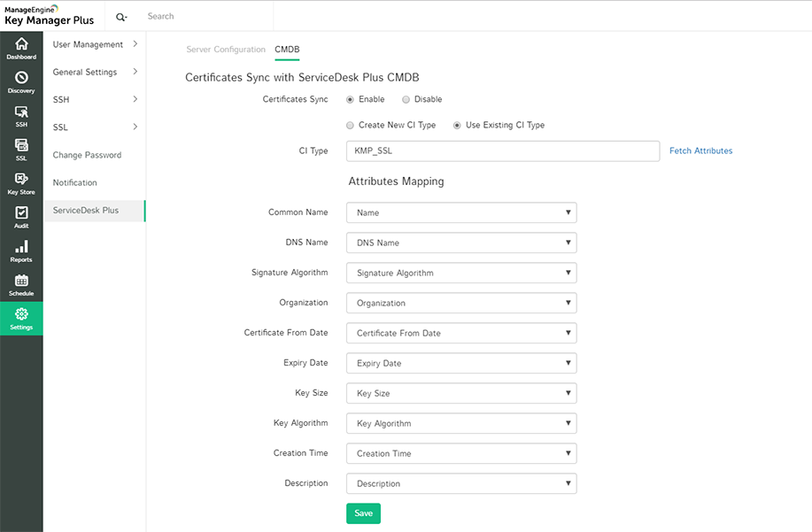The height and width of the screenshot is (532, 812).
Task: Open the SSH icon in the dark sidebar
Action: click(x=21, y=116)
